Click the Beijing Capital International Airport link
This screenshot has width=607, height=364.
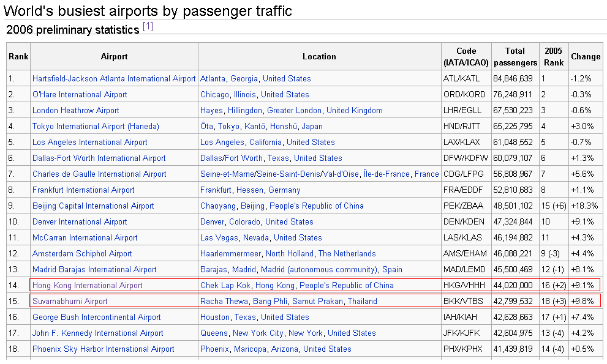click(93, 206)
